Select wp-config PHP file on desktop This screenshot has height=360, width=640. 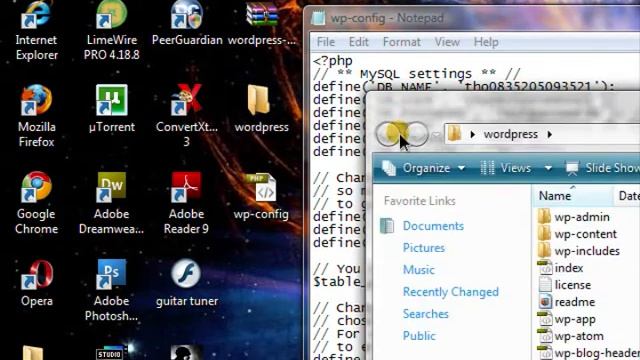261,196
